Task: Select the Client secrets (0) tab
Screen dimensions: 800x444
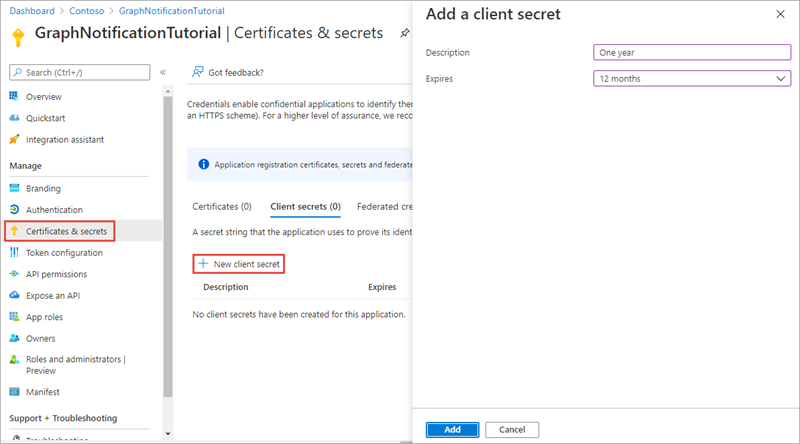Action: tap(305, 206)
